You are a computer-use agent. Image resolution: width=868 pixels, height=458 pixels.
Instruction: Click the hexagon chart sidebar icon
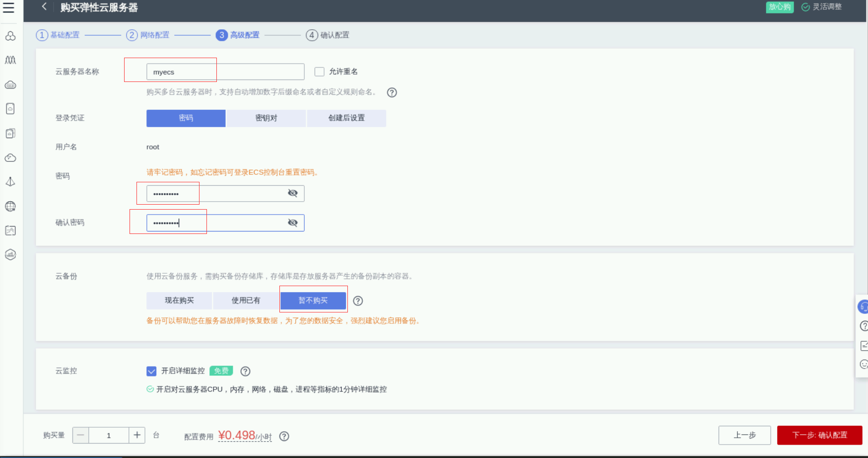10,255
